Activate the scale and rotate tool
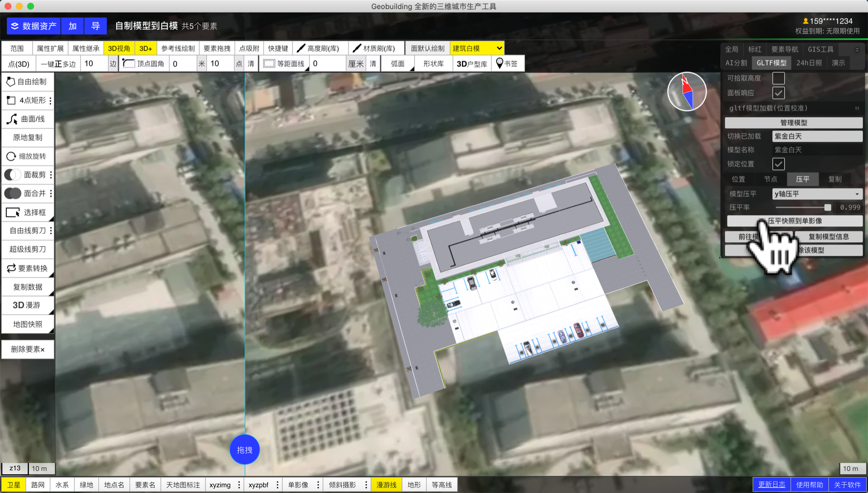The height and width of the screenshot is (493, 868). (28, 156)
